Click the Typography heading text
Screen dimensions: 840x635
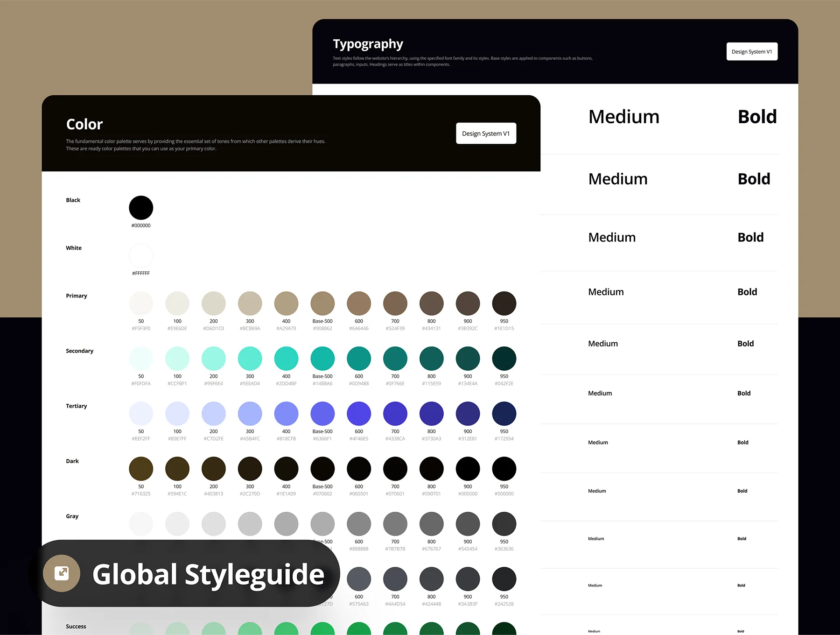coord(368,44)
